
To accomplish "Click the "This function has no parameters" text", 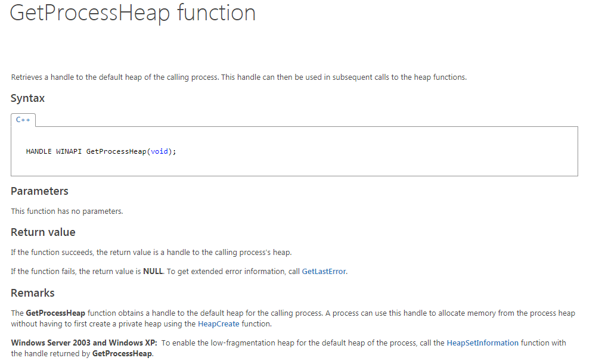I will click(x=67, y=211).
